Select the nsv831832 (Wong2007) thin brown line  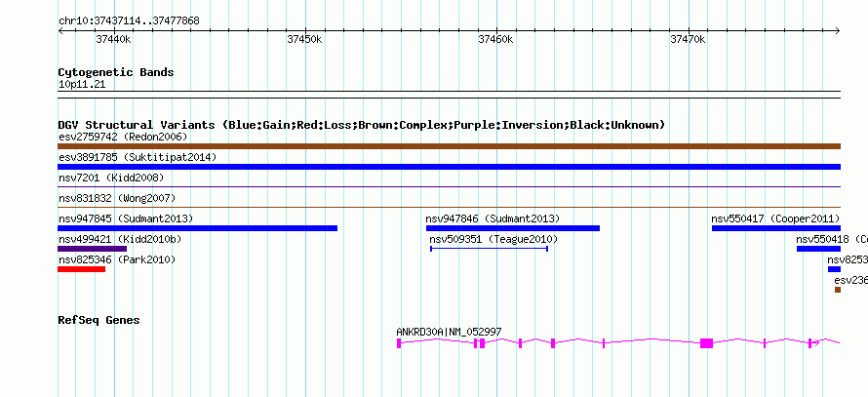coord(449,208)
